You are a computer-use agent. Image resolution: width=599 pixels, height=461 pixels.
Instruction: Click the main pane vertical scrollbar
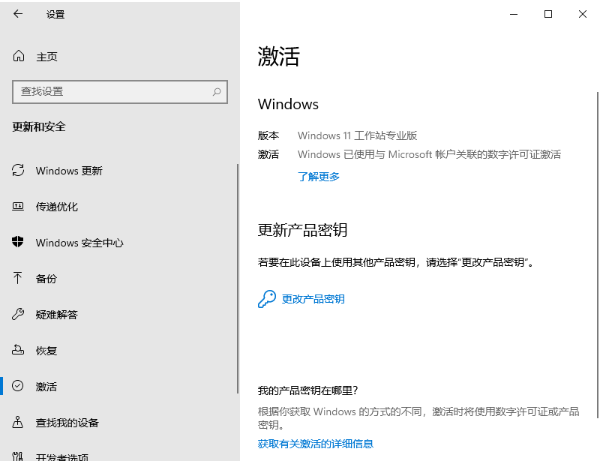pyautogui.click(x=597, y=255)
